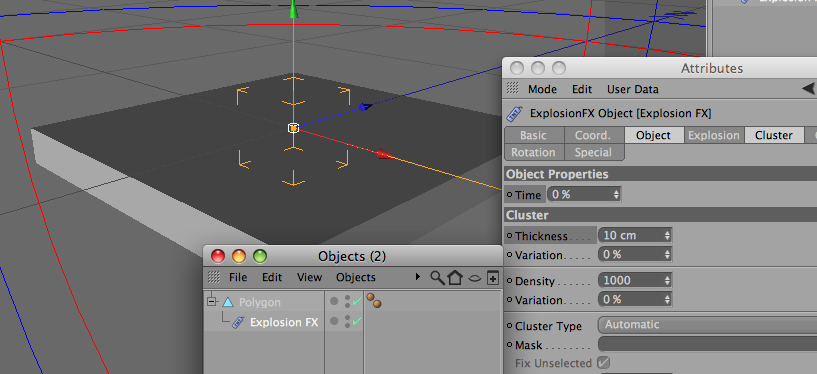Toggle Explosion FX layer dot
The height and width of the screenshot is (374, 817).
[x=334, y=321]
